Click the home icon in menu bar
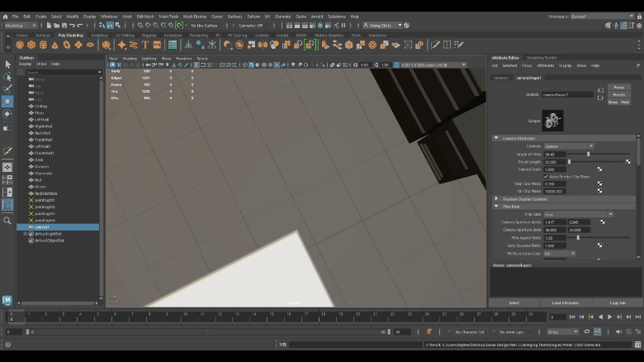 coord(6,16)
